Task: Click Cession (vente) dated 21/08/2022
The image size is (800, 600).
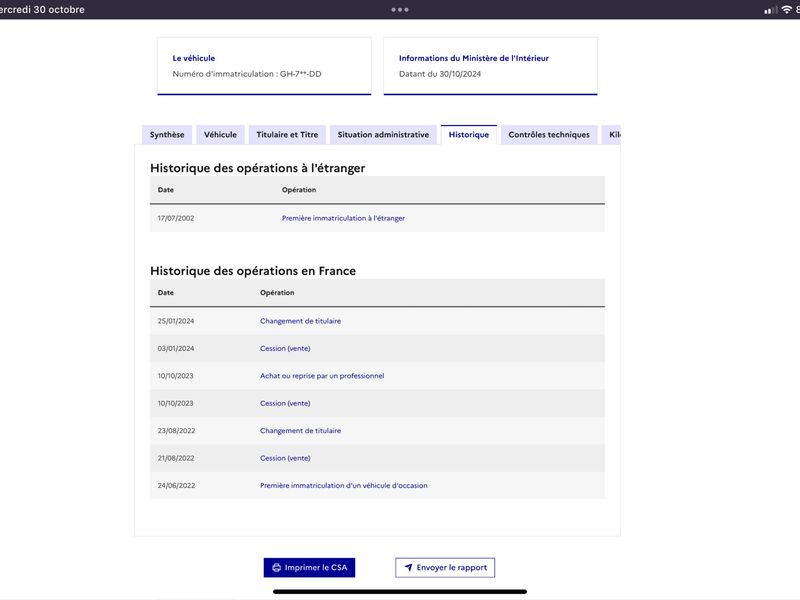Action: [285, 458]
